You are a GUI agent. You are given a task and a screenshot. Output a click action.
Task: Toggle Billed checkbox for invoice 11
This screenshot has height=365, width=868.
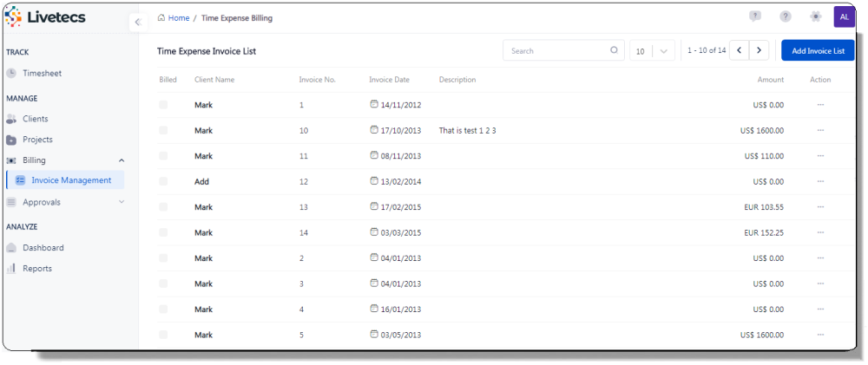(163, 156)
